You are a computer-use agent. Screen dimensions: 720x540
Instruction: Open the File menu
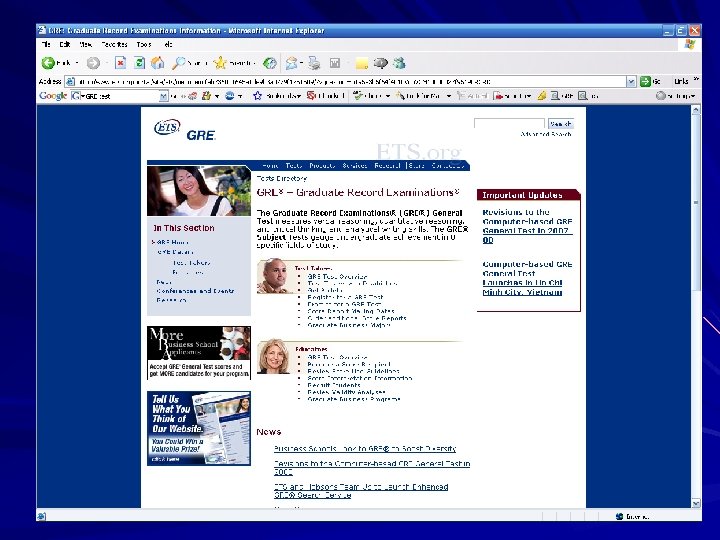(46, 45)
